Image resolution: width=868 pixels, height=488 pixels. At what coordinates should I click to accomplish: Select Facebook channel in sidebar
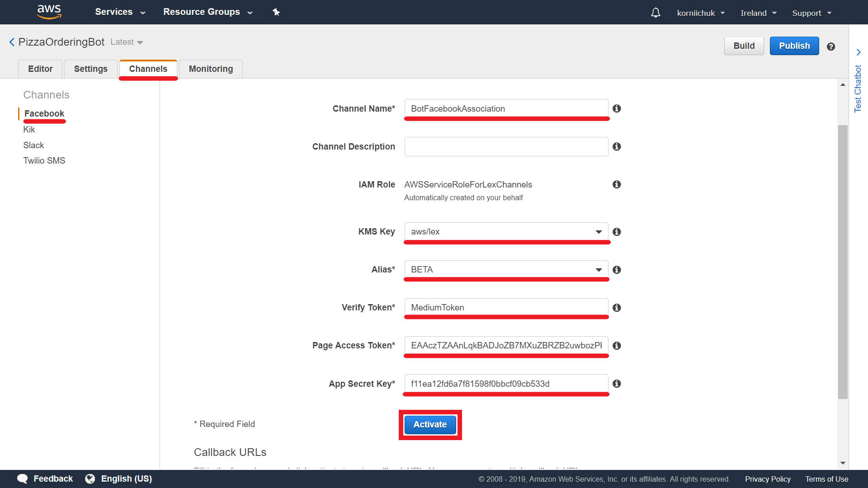coord(44,114)
